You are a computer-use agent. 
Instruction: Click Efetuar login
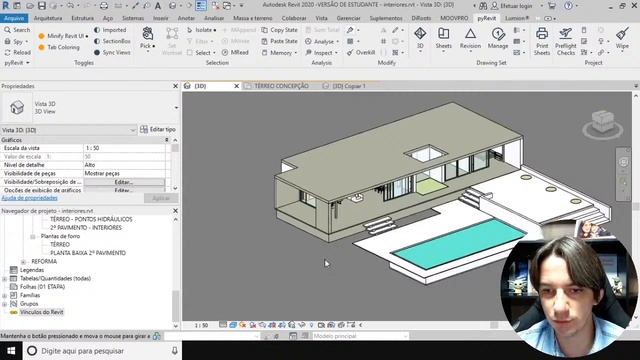(516, 6)
